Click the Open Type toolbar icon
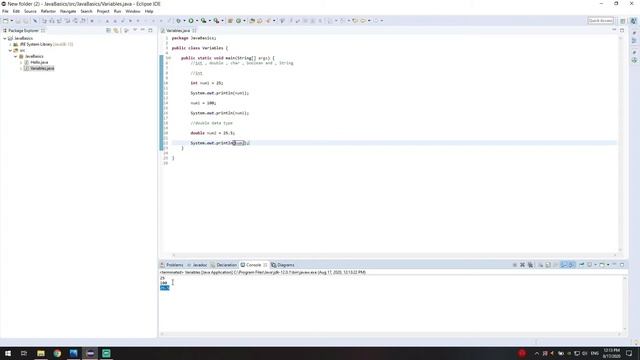Image resolution: width=640 pixels, height=360 pixels. pos(252,20)
